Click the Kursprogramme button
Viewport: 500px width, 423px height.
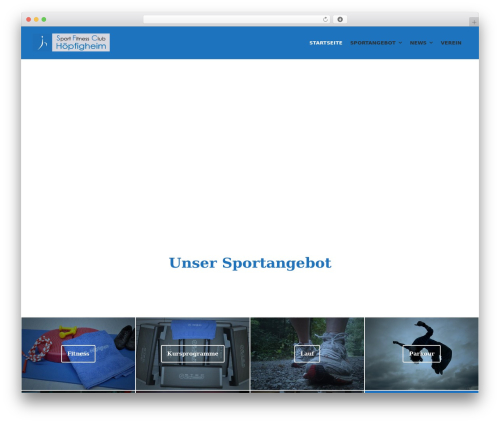pyautogui.click(x=193, y=354)
